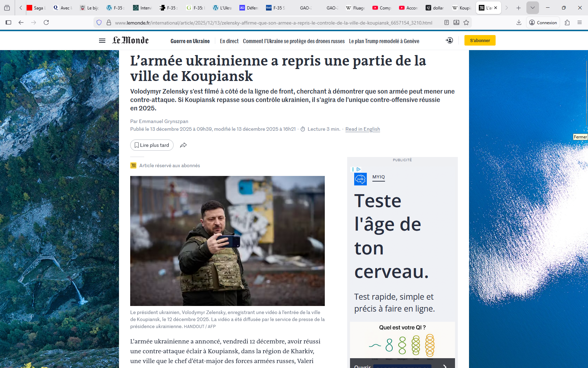Open Firefox application menu
Image resolution: width=588 pixels, height=368 pixels.
(580, 22)
